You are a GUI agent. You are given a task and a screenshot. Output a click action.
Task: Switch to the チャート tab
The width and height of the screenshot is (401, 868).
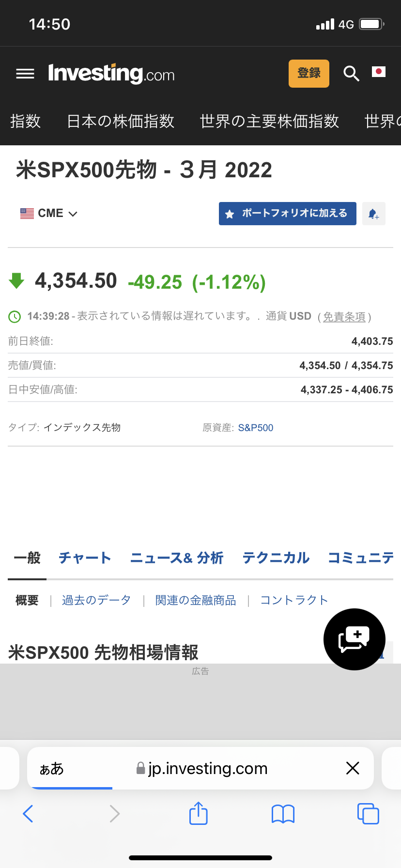click(x=85, y=558)
